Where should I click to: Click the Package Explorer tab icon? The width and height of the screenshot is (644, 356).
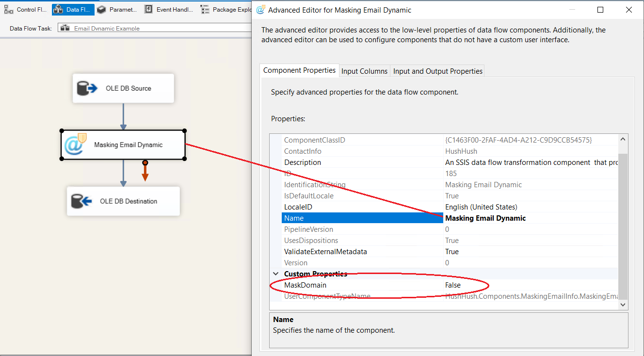[205, 9]
